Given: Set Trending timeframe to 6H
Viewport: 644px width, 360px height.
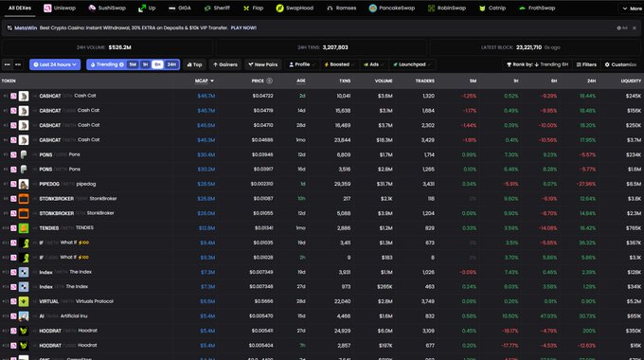Looking at the screenshot, I should click(x=157, y=64).
